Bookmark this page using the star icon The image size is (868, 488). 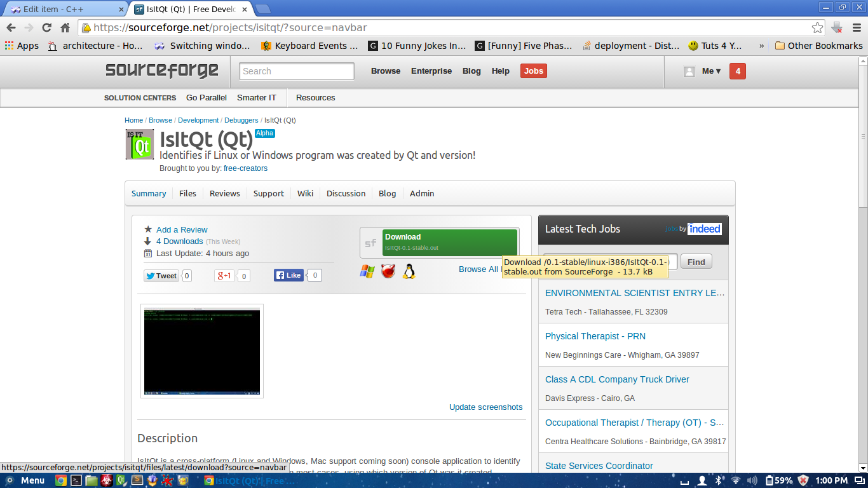click(x=817, y=27)
